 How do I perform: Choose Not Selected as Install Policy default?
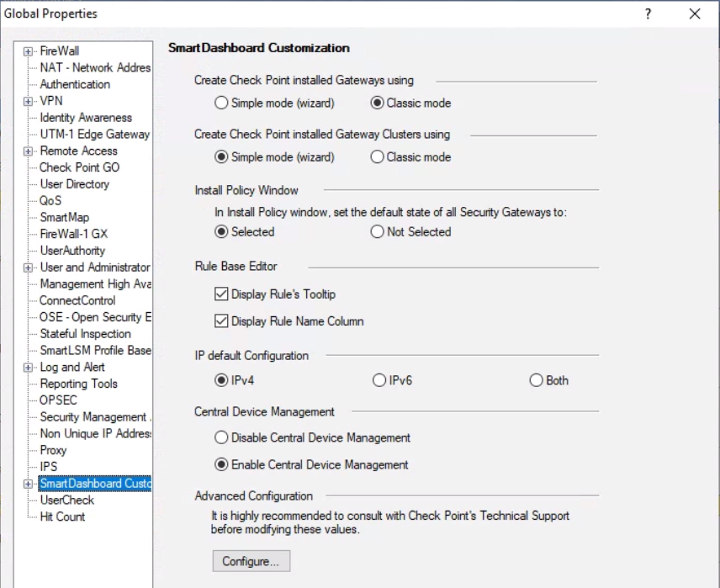click(x=377, y=231)
